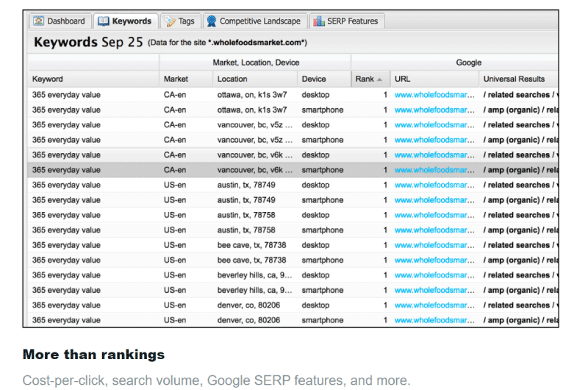Open URL link in bee cave desktop row
Viewport: 588px width, 390px height.
pos(434,245)
